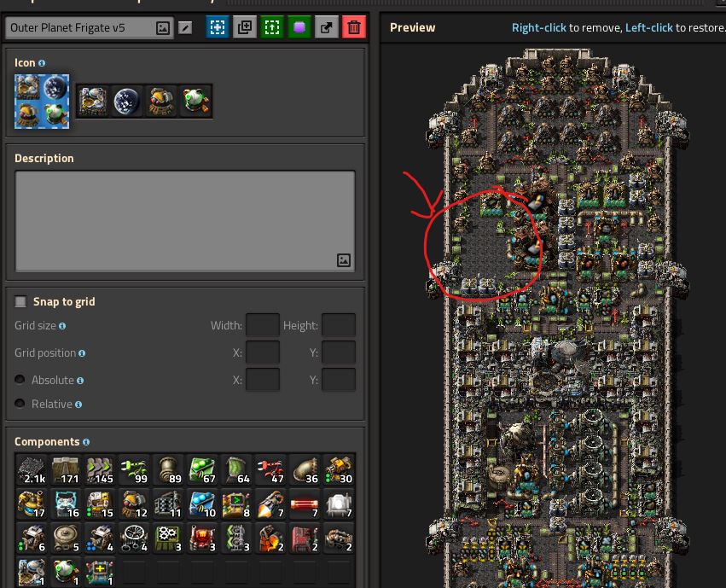Click the info icon beside Relative
This screenshot has width=726, height=588.
[78, 405]
